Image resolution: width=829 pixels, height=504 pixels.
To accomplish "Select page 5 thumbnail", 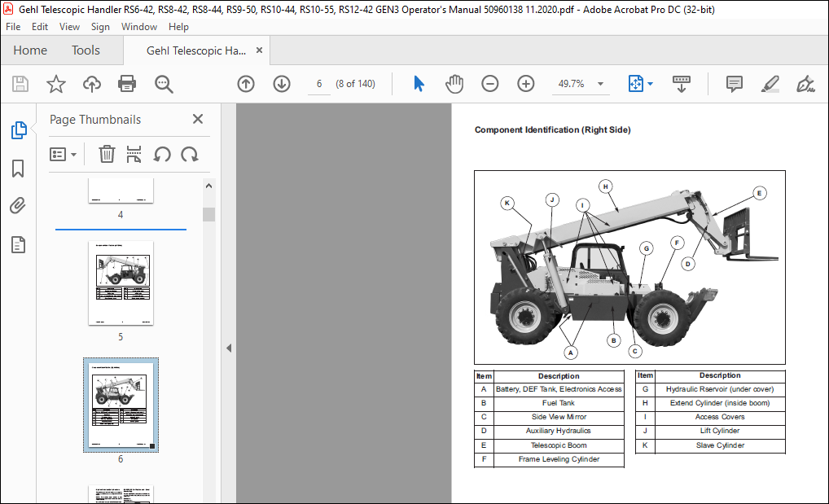I will 121,283.
